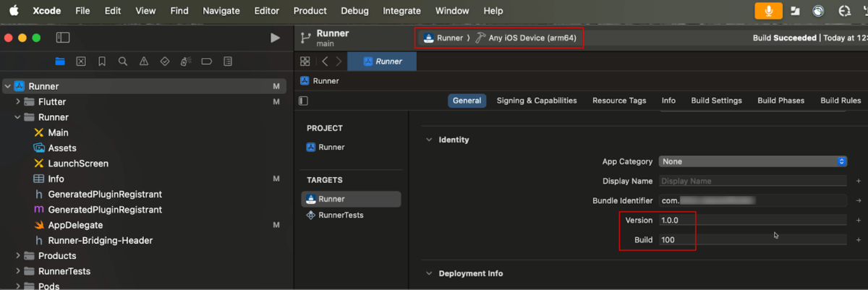Switch to Build Rules tab
This screenshot has height=290, width=868.
coord(841,101)
